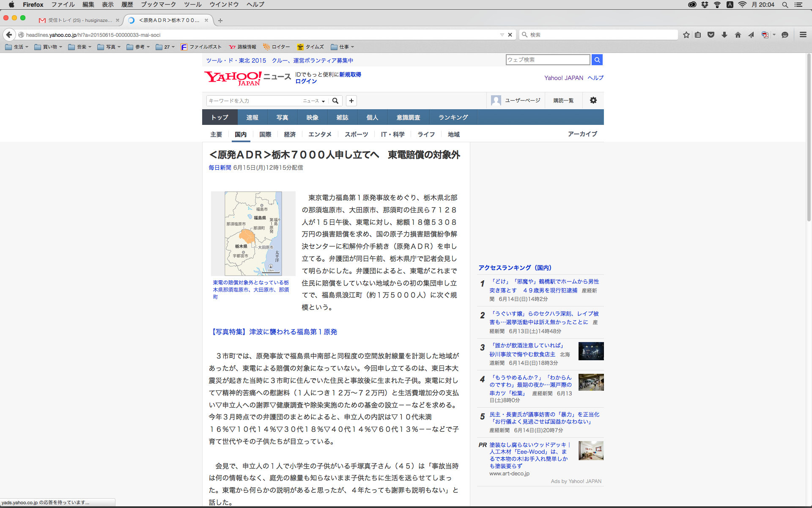The width and height of the screenshot is (812, 508).
Task: Open the Firefox hamburger menu
Action: click(x=803, y=35)
